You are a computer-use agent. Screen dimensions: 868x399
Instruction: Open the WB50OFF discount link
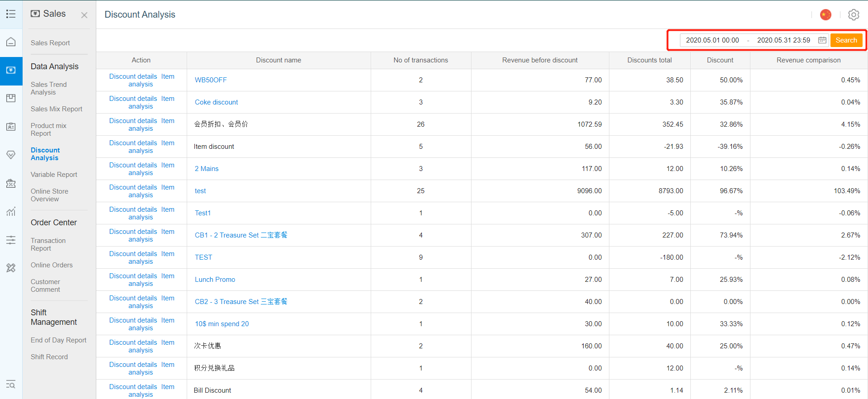point(211,80)
